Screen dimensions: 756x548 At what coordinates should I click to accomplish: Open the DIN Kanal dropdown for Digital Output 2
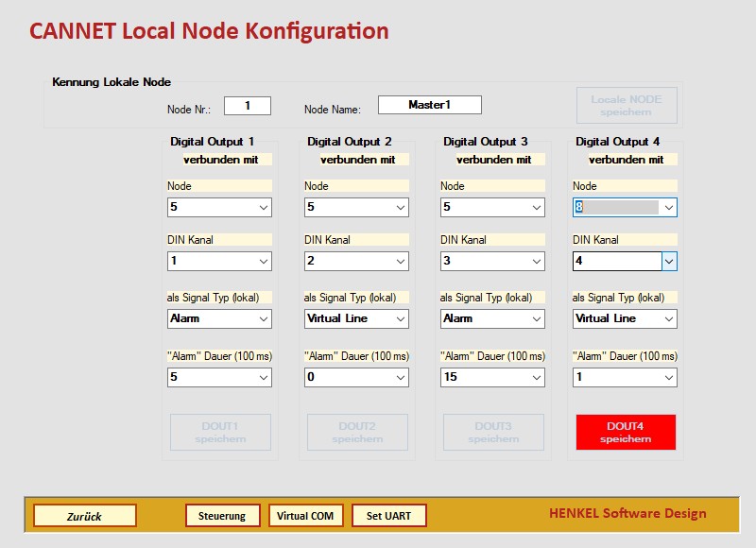(354, 261)
